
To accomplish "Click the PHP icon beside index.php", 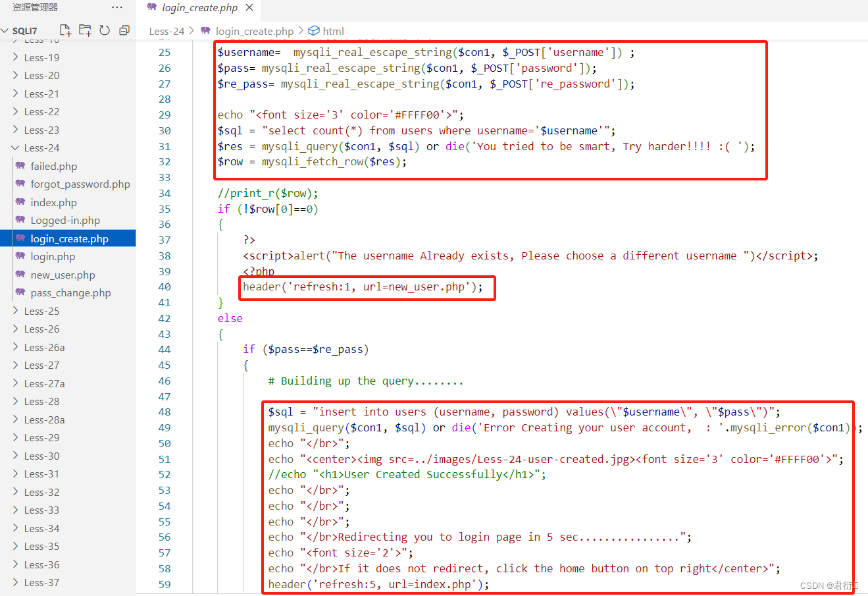I will (x=20, y=202).
